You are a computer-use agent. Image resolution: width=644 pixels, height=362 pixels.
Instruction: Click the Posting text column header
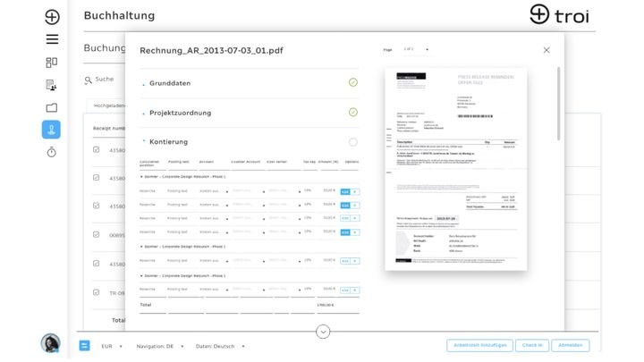pyautogui.click(x=178, y=162)
